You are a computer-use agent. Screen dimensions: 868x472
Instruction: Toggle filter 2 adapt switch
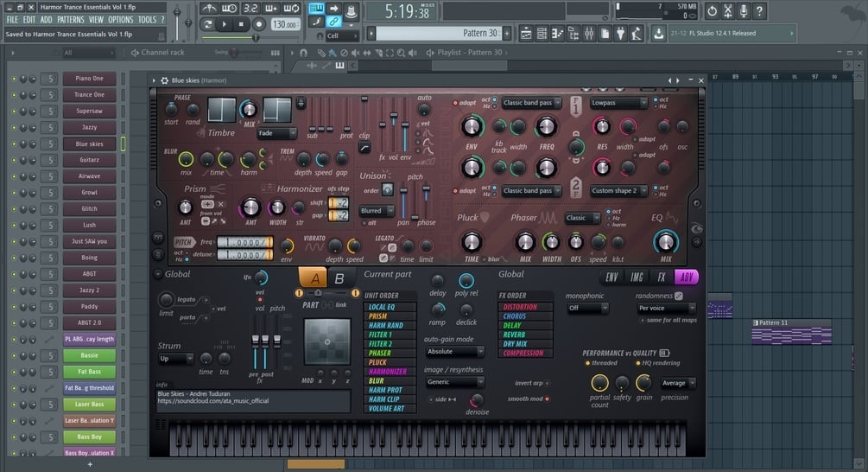(x=455, y=191)
